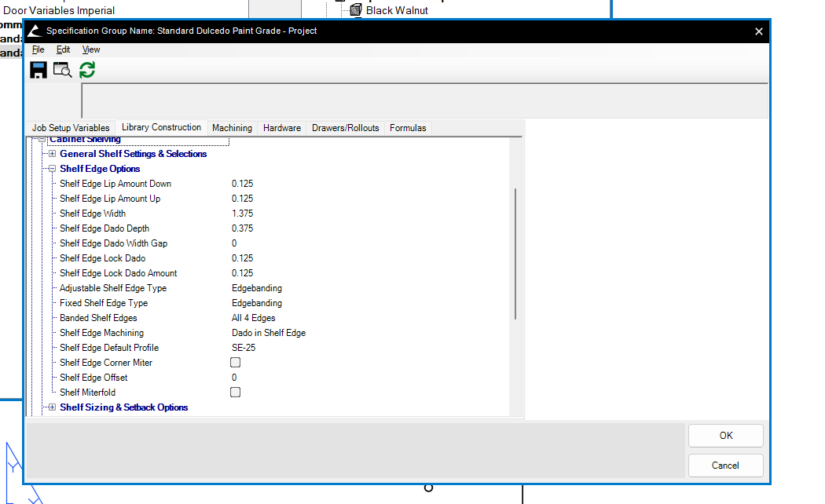The height and width of the screenshot is (504, 825).
Task: Select the Shelf Edge Machining row
Action: pyautogui.click(x=101, y=333)
